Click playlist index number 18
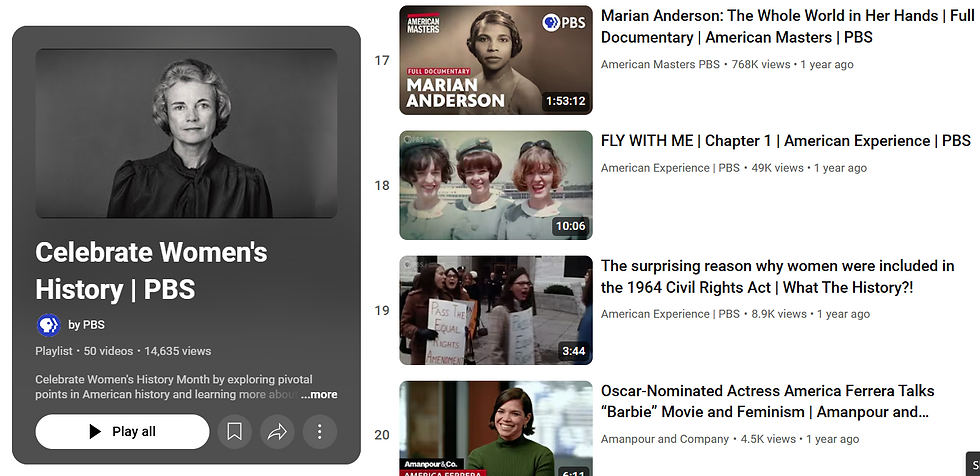980x476 pixels. tap(382, 186)
